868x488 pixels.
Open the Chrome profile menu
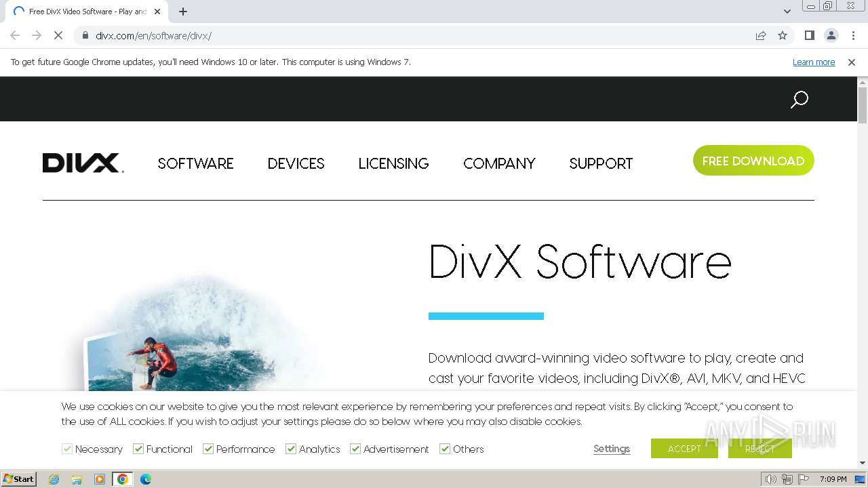831,35
